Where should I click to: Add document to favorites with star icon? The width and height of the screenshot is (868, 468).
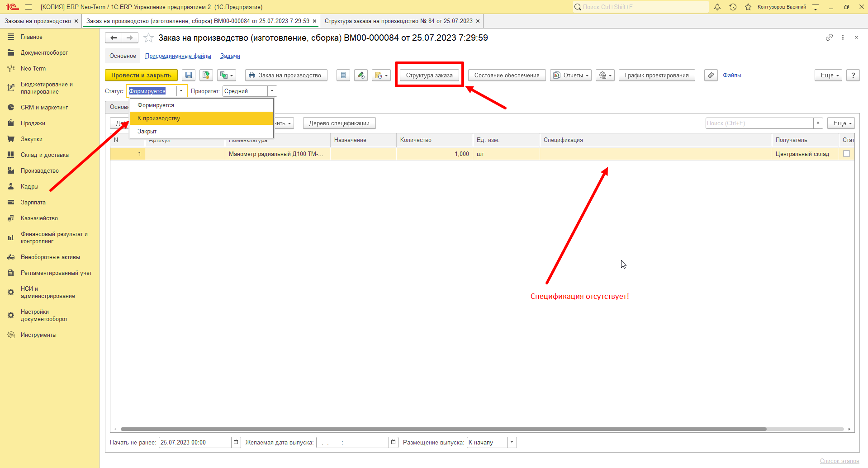[148, 38]
